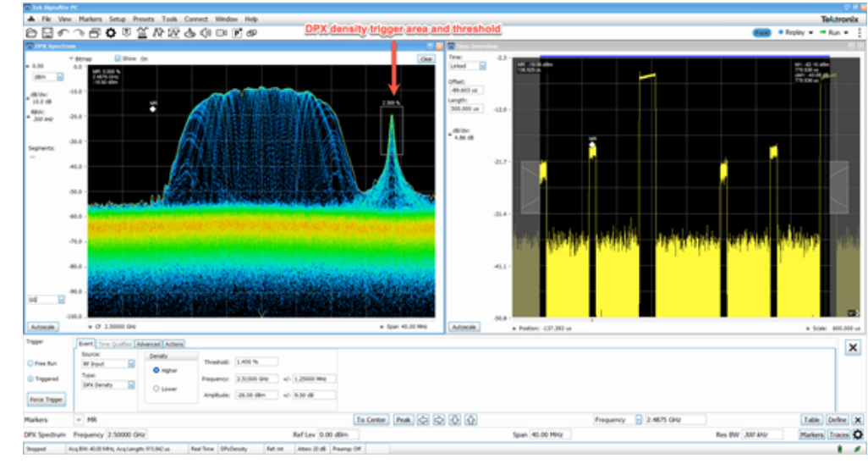Open the Setup menu
868x464 pixels.
coord(118,19)
